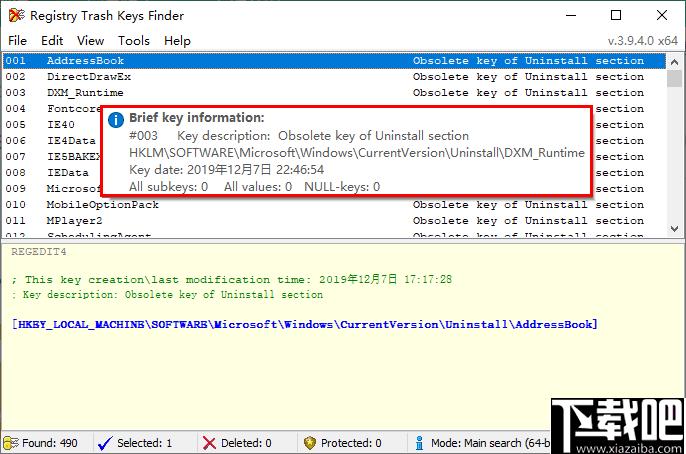Click the 'Key date' line in tooltip
Screen dimensions: 686x454
click(x=227, y=170)
